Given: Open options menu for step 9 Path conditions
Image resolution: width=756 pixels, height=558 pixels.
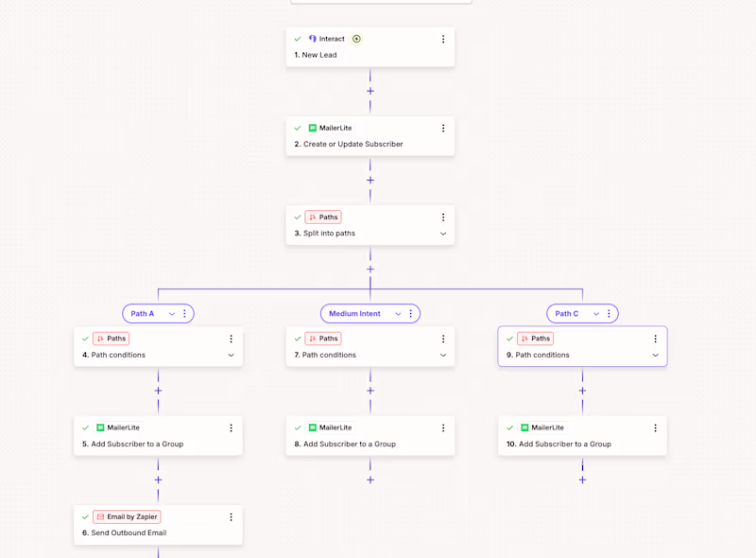Looking at the screenshot, I should click(655, 339).
